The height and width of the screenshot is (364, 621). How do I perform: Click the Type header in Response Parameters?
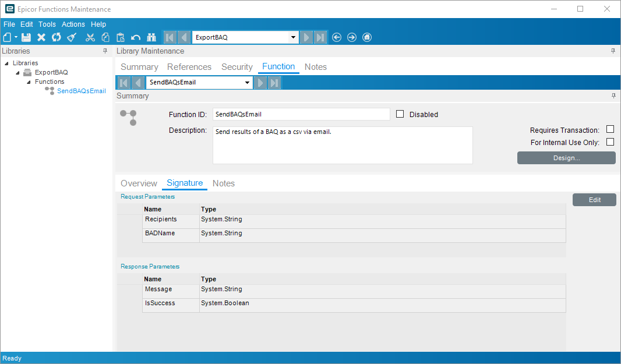383,279
